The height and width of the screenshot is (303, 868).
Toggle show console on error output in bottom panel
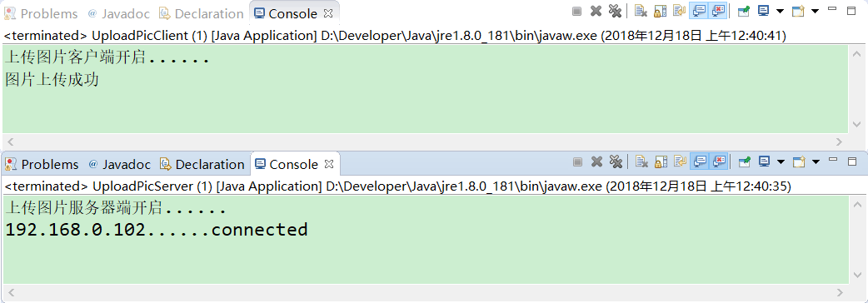(719, 161)
